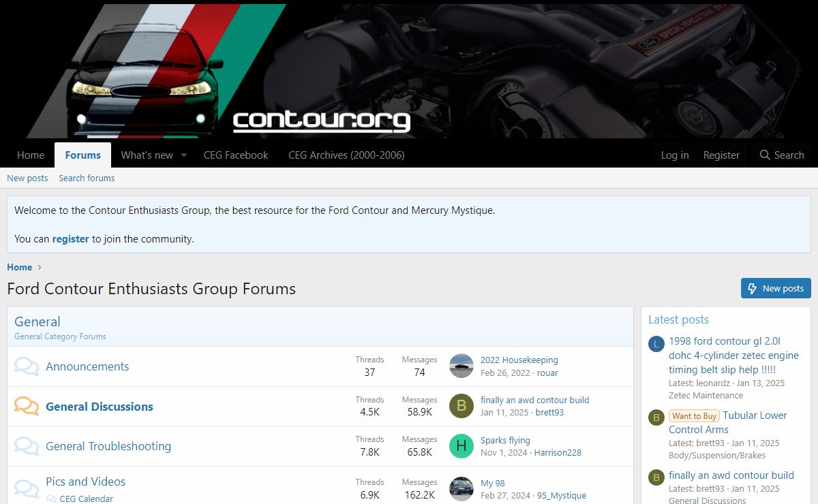
Task: Go to the Home navigation tab
Action: click(31, 155)
